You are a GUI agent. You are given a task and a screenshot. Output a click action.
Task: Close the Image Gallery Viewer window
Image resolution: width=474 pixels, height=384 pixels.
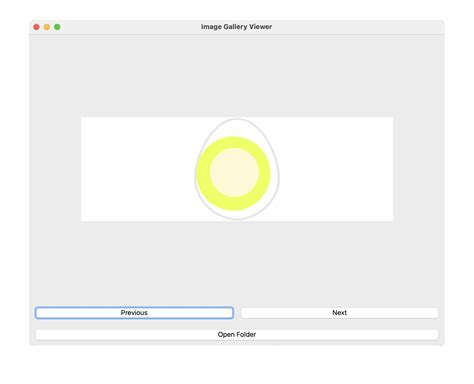(37, 27)
